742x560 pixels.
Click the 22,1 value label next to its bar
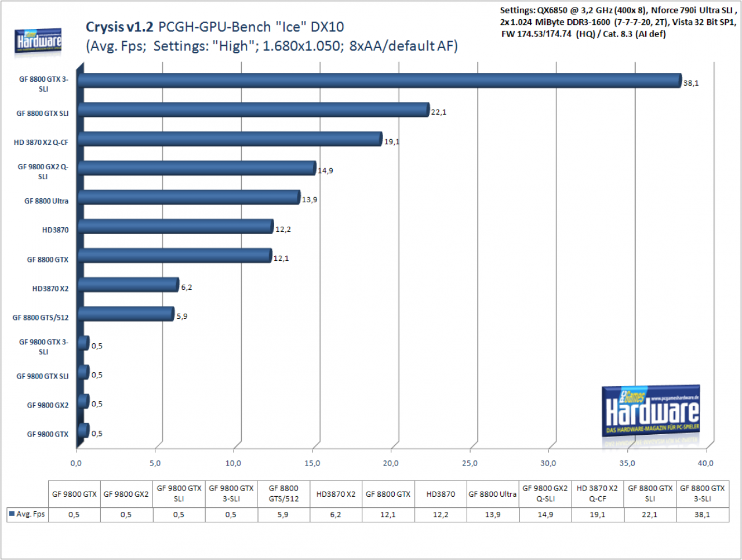point(439,112)
